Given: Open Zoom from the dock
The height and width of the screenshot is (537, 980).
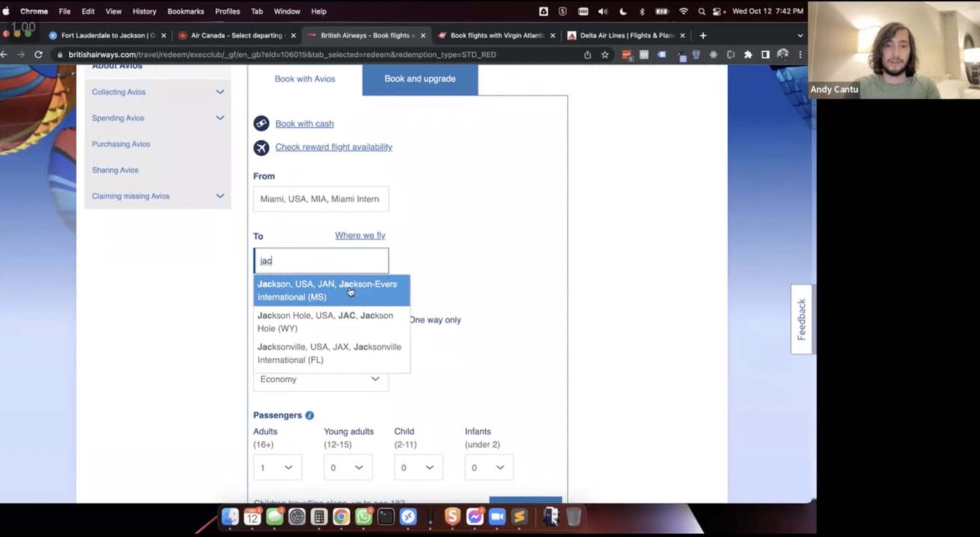Looking at the screenshot, I should [497, 517].
